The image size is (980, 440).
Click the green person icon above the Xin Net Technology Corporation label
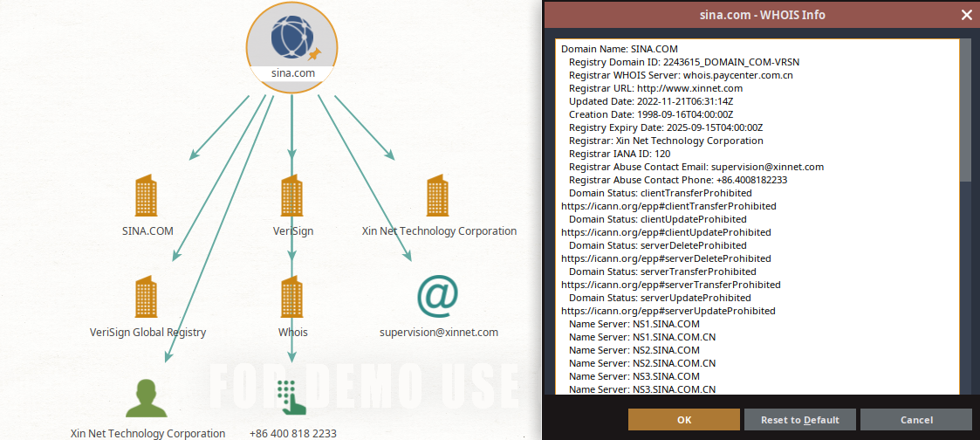tap(147, 397)
